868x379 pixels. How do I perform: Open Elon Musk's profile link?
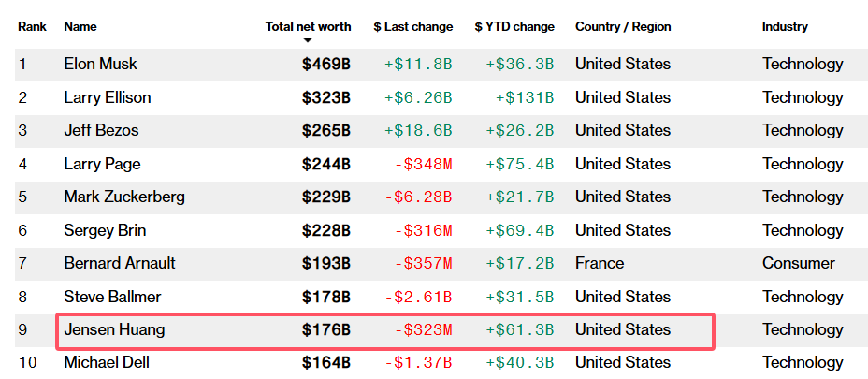[100, 65]
